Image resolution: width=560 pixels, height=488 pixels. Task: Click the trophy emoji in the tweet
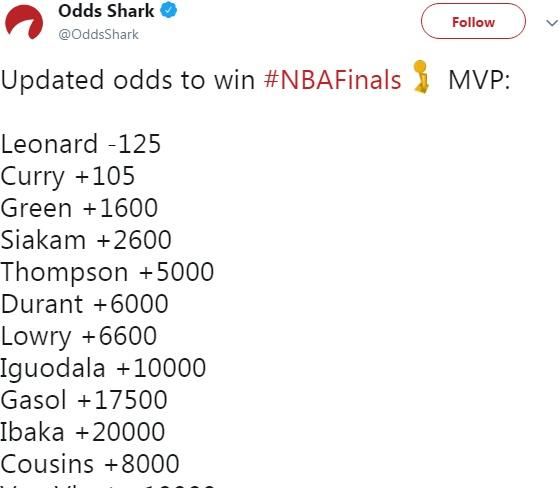click(421, 77)
